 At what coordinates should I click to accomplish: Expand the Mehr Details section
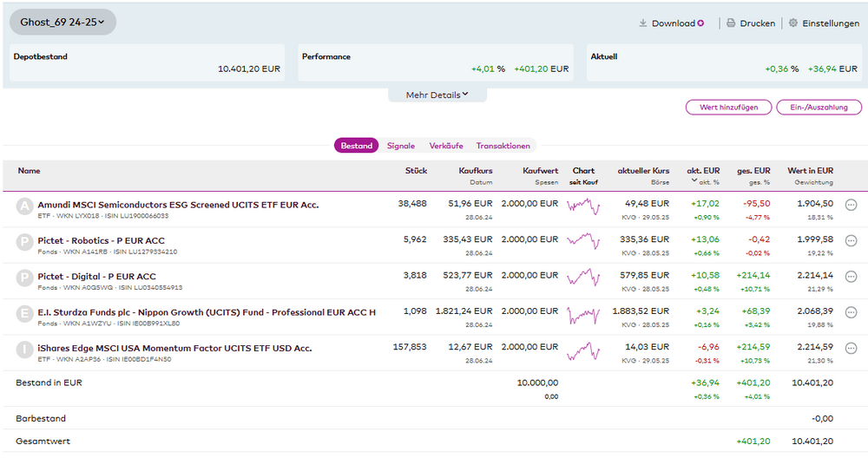[437, 95]
